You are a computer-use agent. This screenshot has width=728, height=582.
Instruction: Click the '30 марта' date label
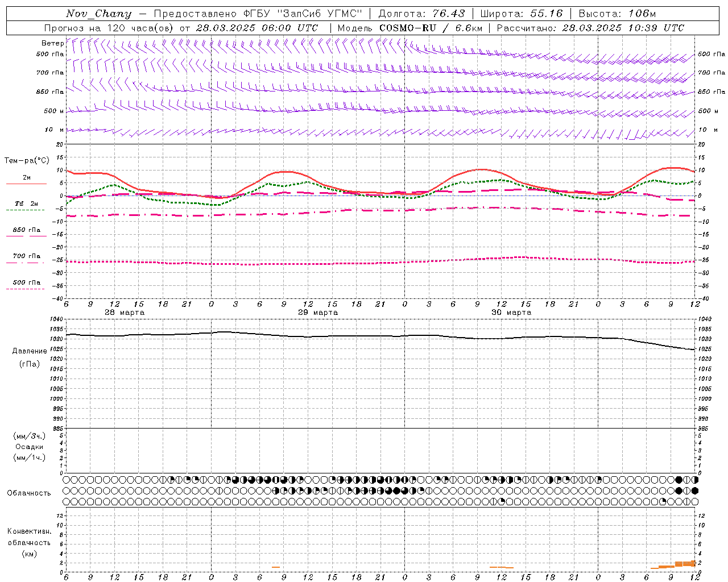tap(511, 312)
